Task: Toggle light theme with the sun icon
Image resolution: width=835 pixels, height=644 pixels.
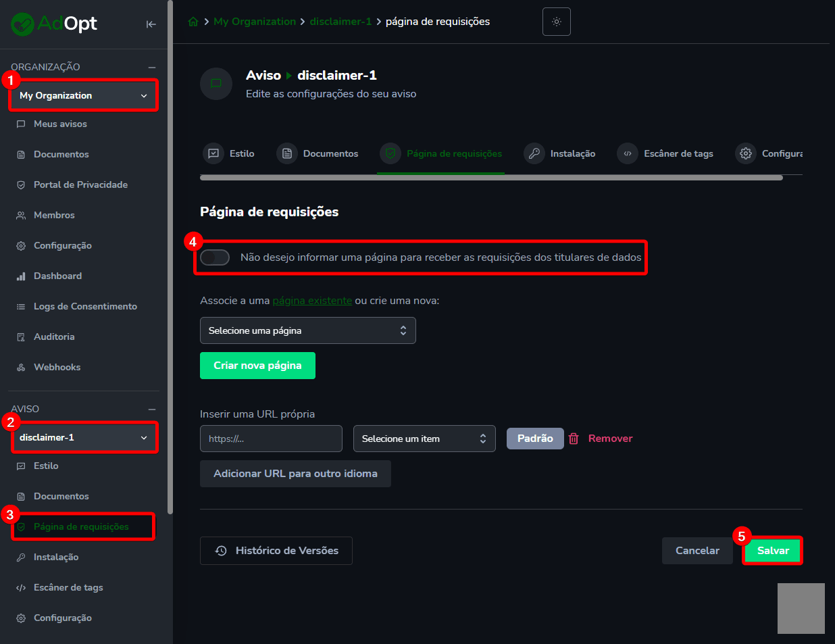Action: click(557, 22)
